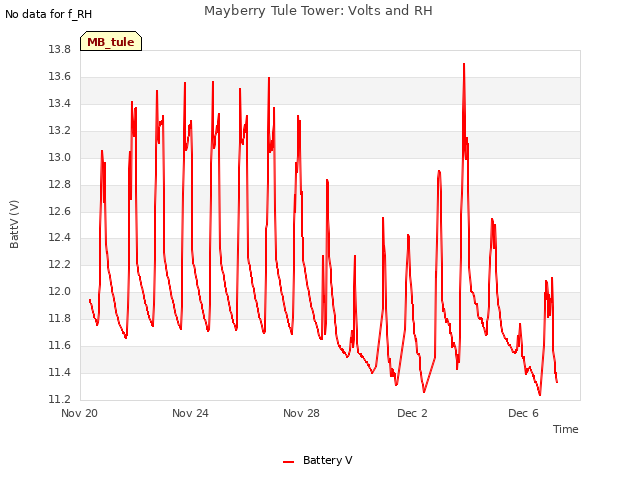Click the 11.4 y-axis tick label
The width and height of the screenshot is (640, 480).
pyautogui.click(x=60, y=372)
